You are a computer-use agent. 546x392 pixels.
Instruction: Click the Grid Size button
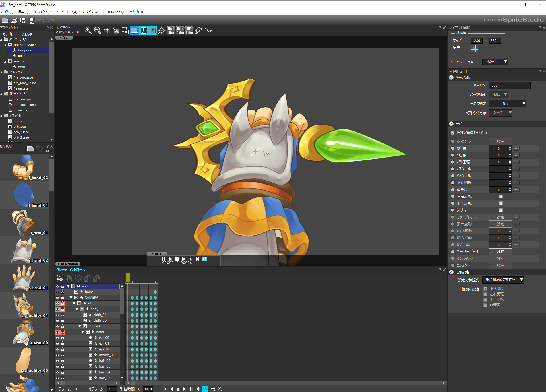171,30
